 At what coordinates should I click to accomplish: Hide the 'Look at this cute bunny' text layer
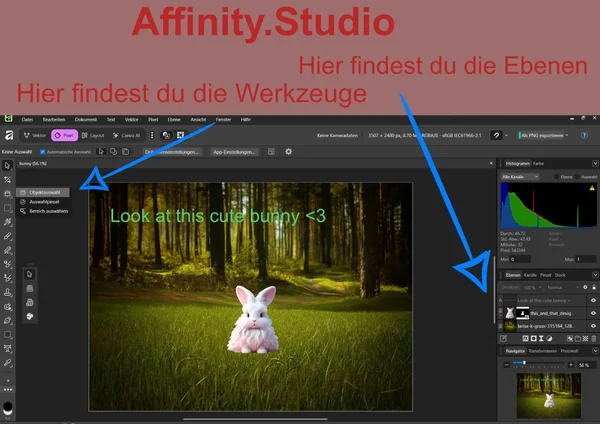click(593, 300)
